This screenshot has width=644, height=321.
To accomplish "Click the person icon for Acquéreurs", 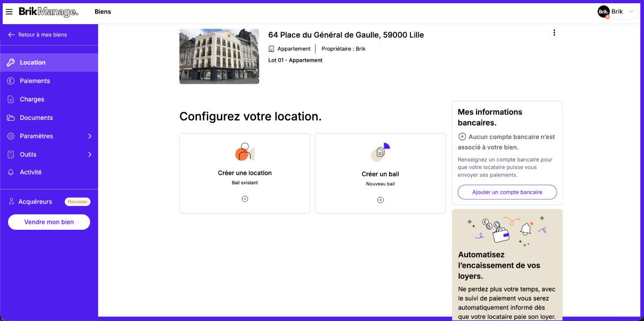I will pyautogui.click(x=11, y=202).
